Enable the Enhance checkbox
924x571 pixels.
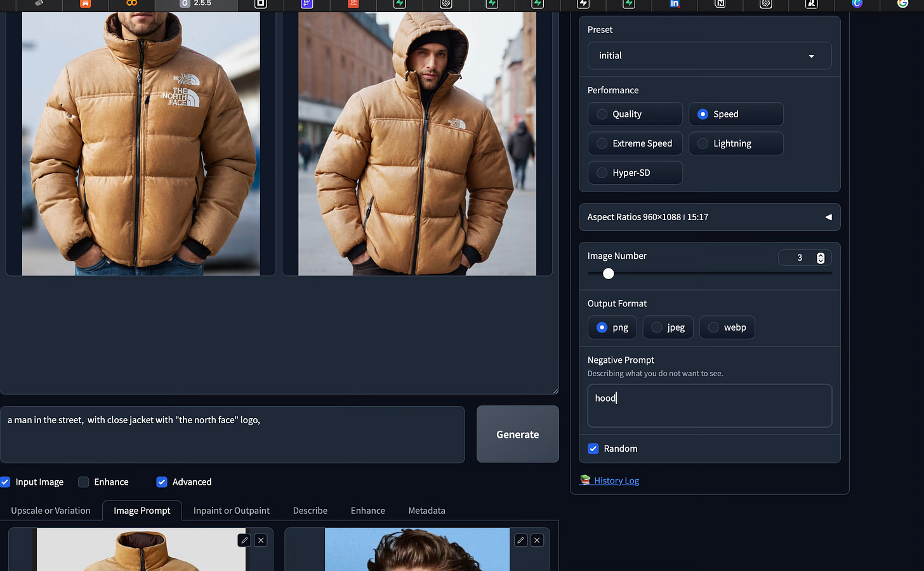tap(83, 482)
